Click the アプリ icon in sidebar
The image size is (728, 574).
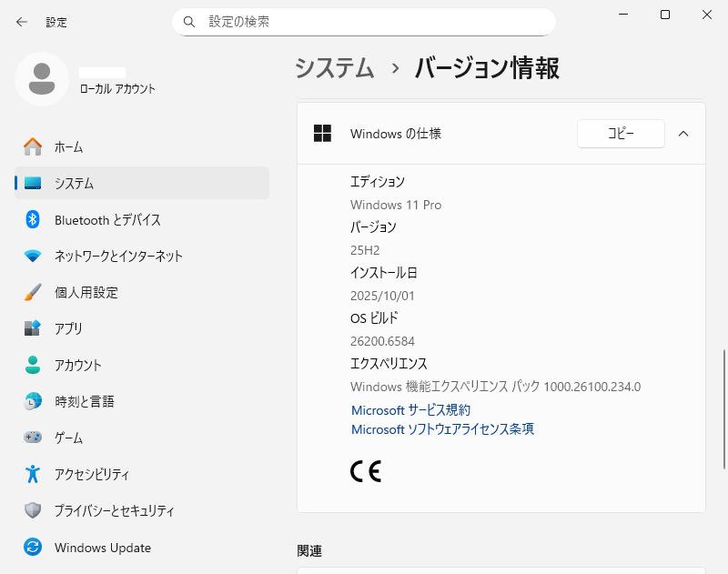coord(33,328)
